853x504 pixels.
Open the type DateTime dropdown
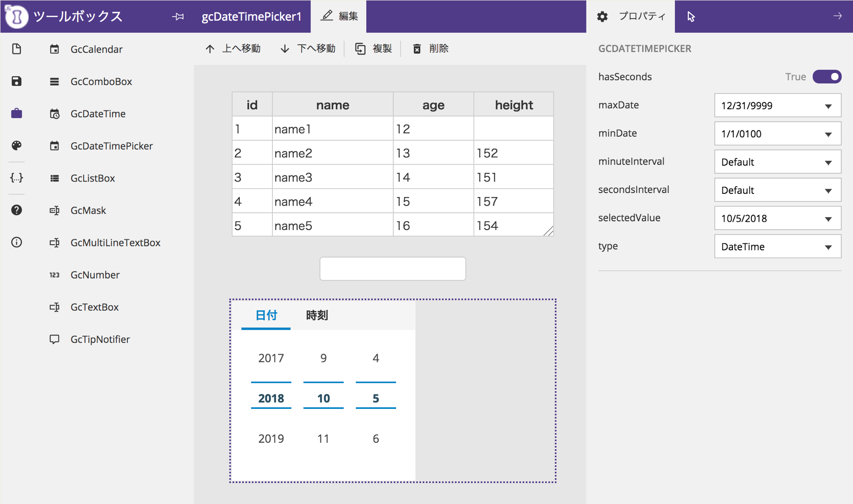coord(778,246)
